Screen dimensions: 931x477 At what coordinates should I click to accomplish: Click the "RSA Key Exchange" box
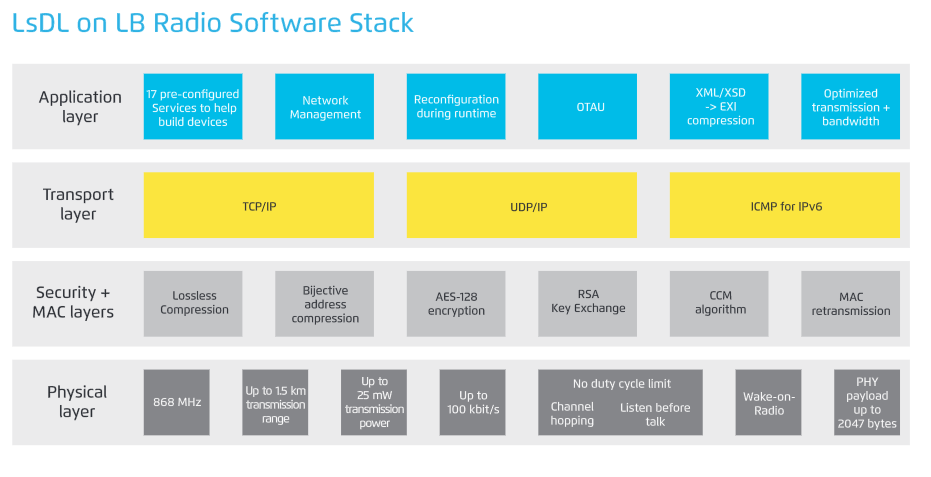[587, 304]
